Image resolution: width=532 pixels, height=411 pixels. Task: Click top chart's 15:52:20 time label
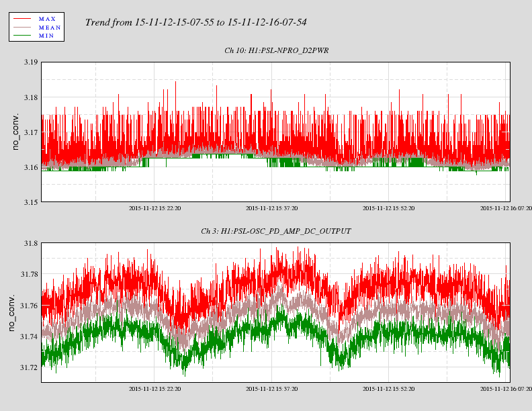388,208
